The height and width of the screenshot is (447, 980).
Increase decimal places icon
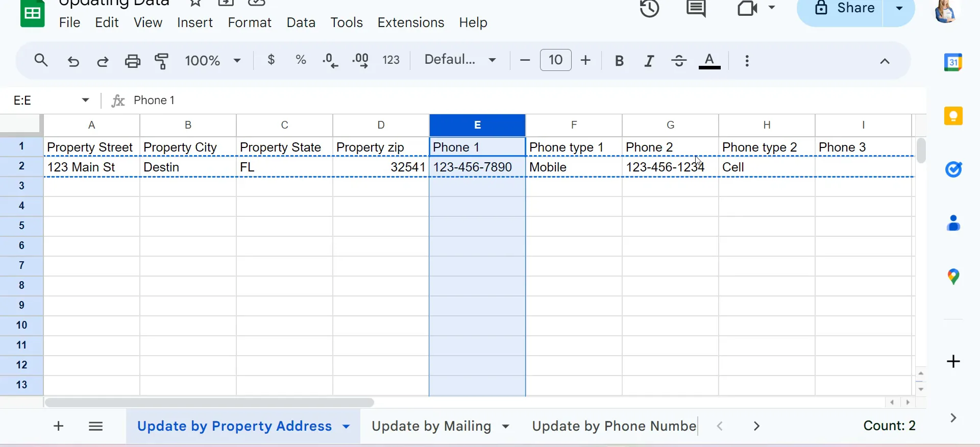(x=361, y=61)
